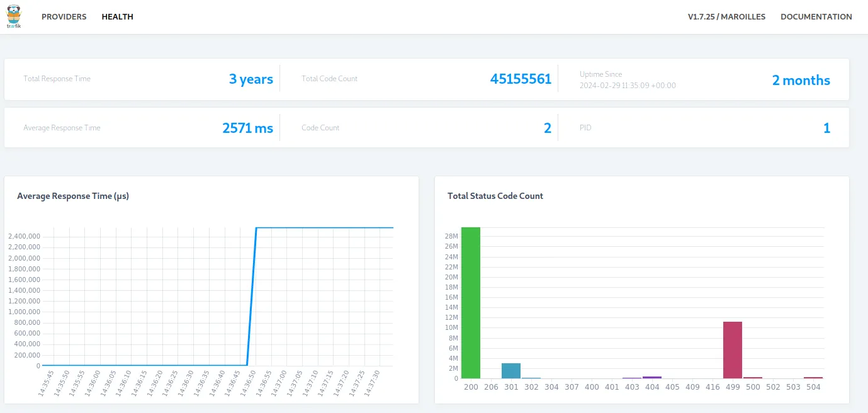Click the uptime value 2 months

(801, 81)
